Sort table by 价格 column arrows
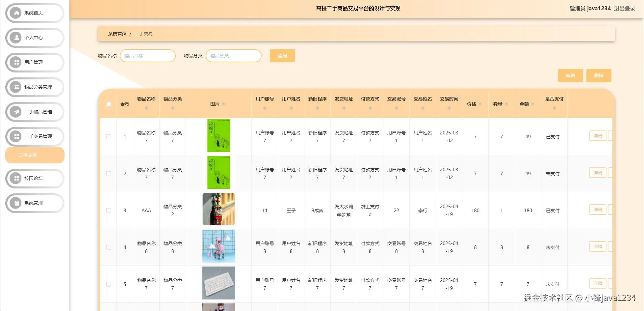Viewport: 644px width, 311px height. click(480, 104)
